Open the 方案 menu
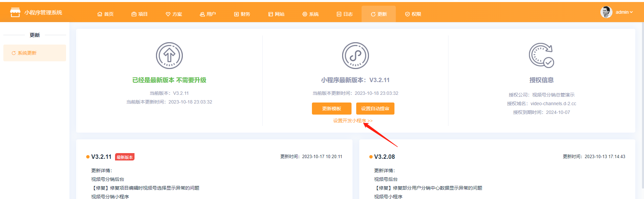The width and height of the screenshot is (644, 199). [174, 14]
